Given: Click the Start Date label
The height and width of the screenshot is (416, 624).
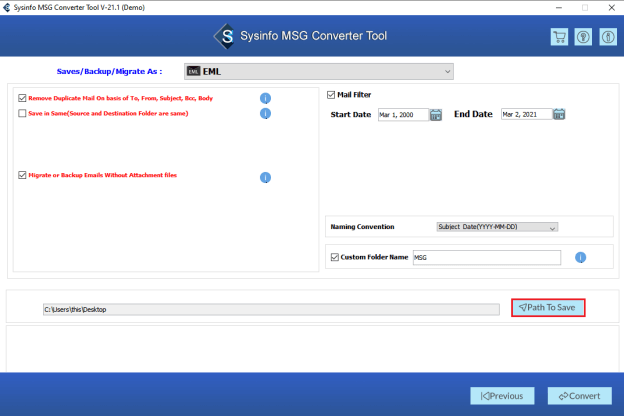Looking at the screenshot, I should tap(351, 115).
